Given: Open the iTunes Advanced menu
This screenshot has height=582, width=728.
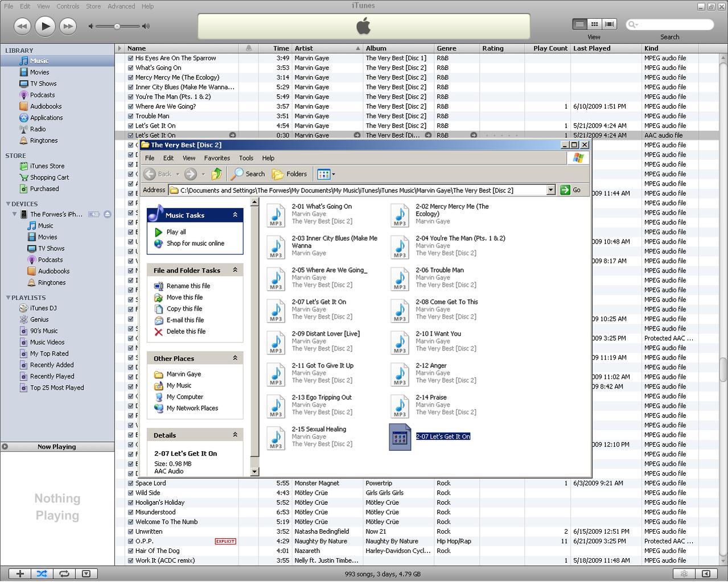Looking at the screenshot, I should (x=121, y=6).
